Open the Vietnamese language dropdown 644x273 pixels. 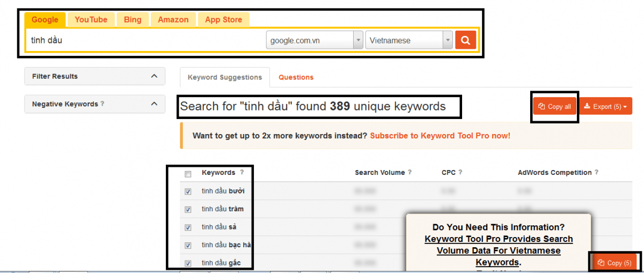click(x=409, y=40)
